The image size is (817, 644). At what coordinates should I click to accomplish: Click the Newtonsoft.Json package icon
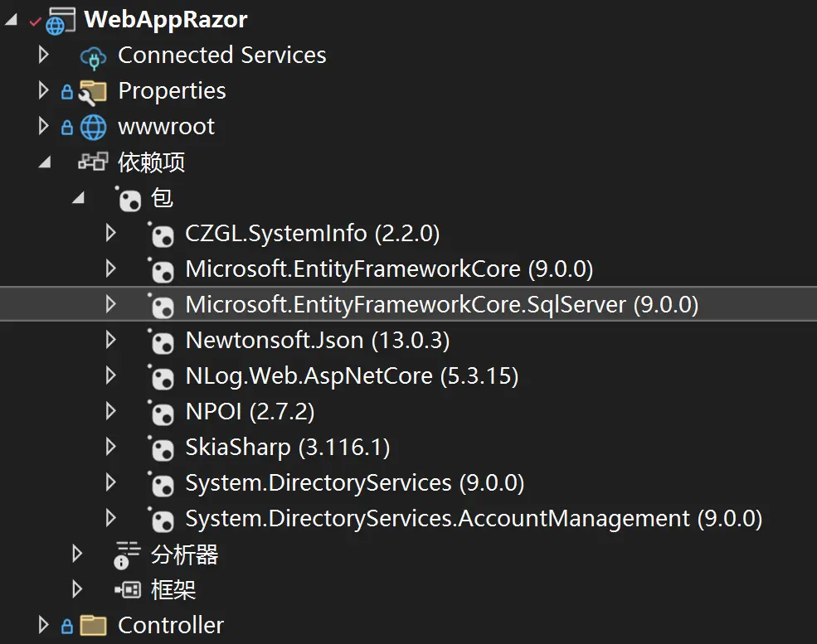pyautogui.click(x=160, y=341)
